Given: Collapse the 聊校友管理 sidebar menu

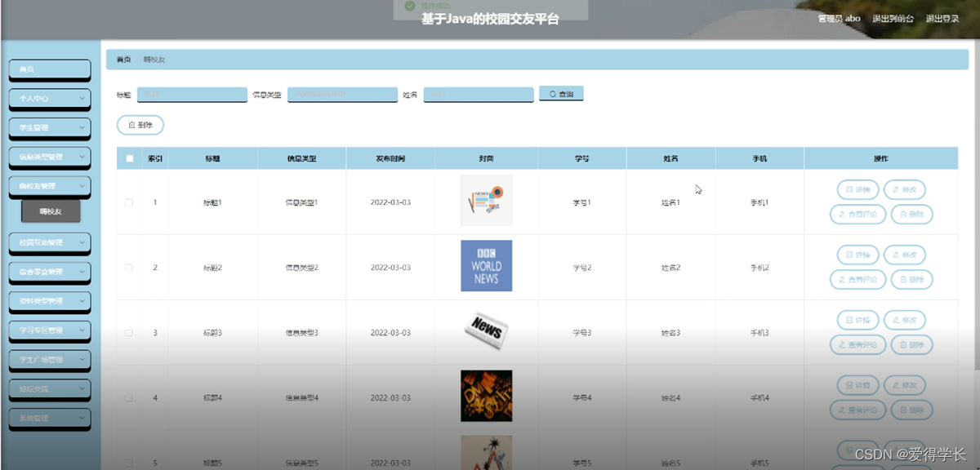Looking at the screenshot, I should tap(49, 185).
